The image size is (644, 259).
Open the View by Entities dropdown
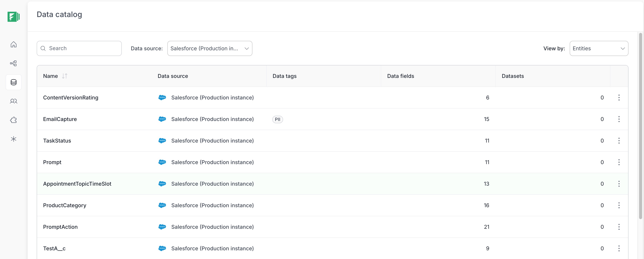click(x=598, y=49)
